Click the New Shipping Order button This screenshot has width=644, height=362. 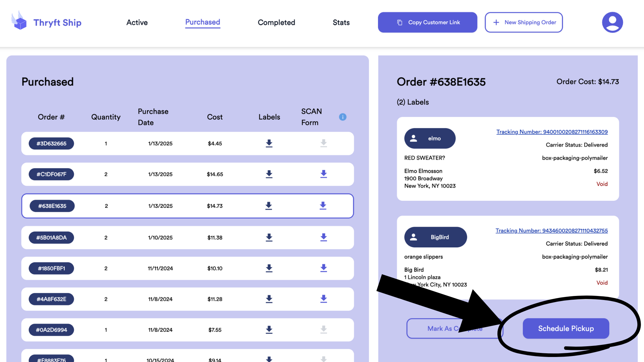pos(524,22)
